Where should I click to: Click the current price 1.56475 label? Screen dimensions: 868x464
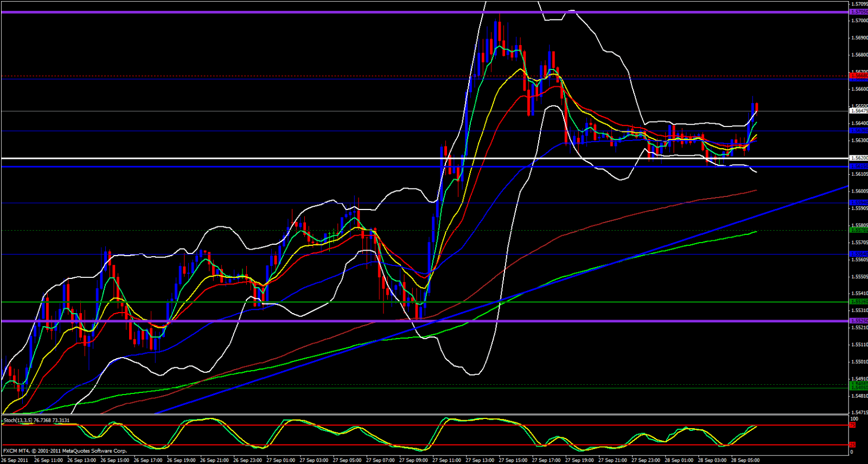(x=858, y=111)
